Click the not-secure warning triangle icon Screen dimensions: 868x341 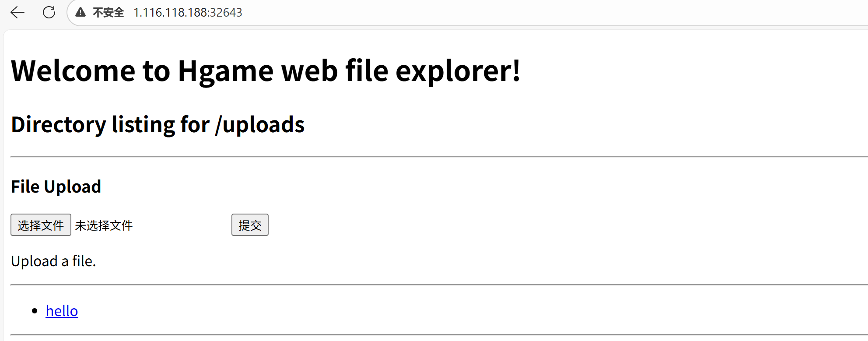tap(80, 12)
